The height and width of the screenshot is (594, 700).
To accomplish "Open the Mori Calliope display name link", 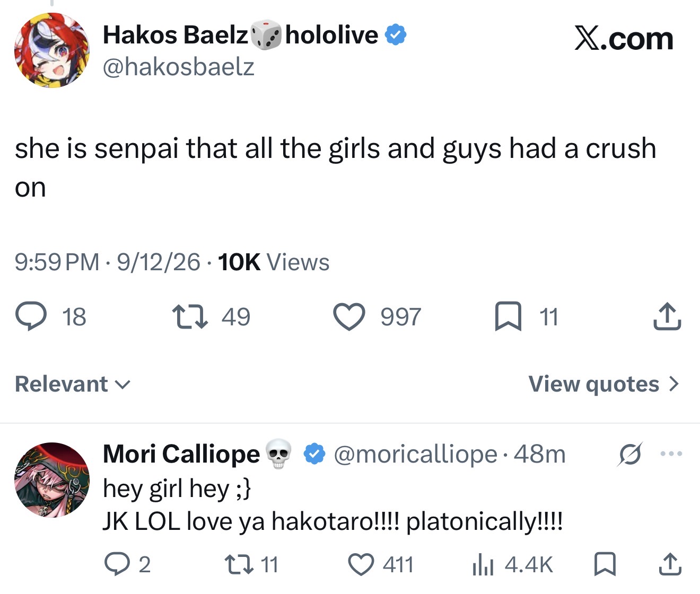I will [x=181, y=454].
